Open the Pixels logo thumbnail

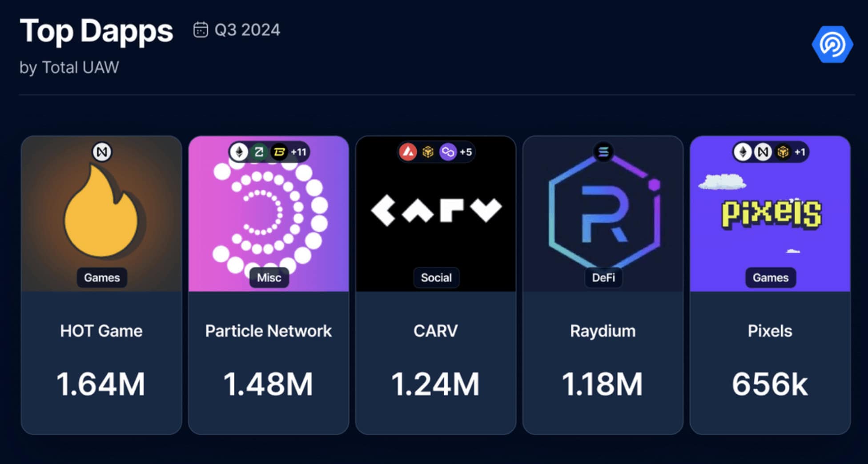point(770,213)
